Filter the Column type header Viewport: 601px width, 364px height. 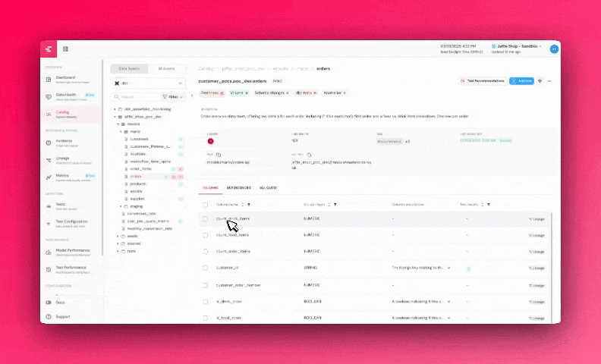(x=335, y=205)
